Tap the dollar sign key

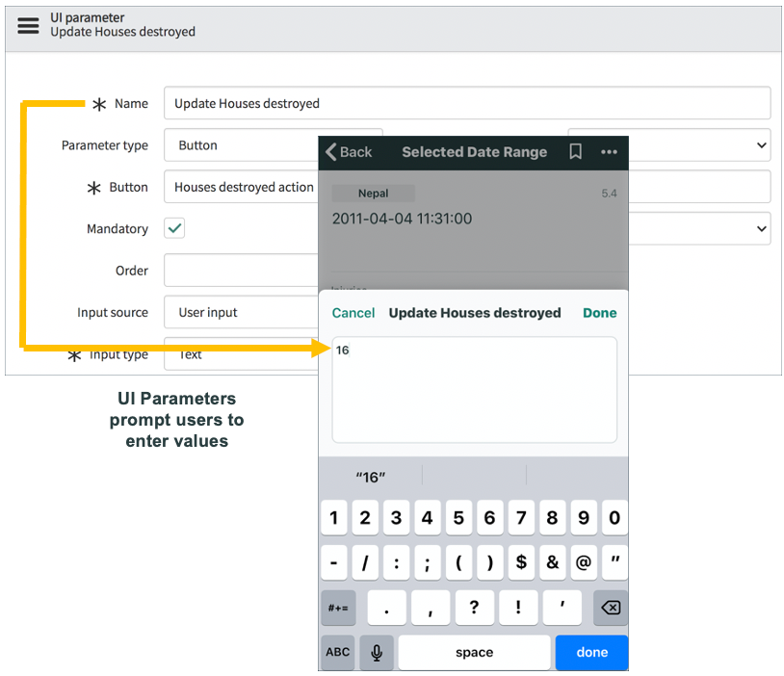[521, 562]
